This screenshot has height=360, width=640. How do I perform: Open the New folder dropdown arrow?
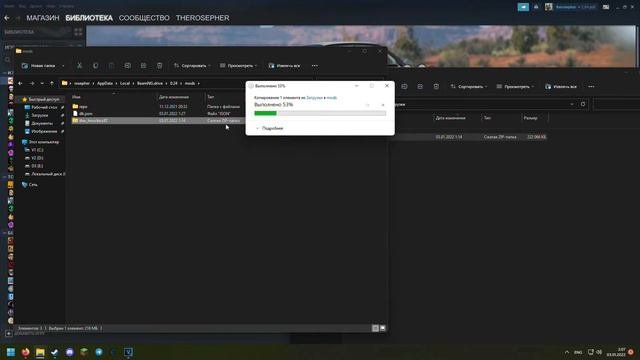click(63, 66)
